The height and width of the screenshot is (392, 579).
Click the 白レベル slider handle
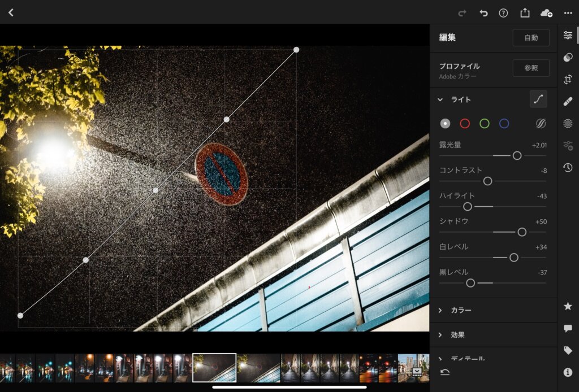click(x=513, y=258)
